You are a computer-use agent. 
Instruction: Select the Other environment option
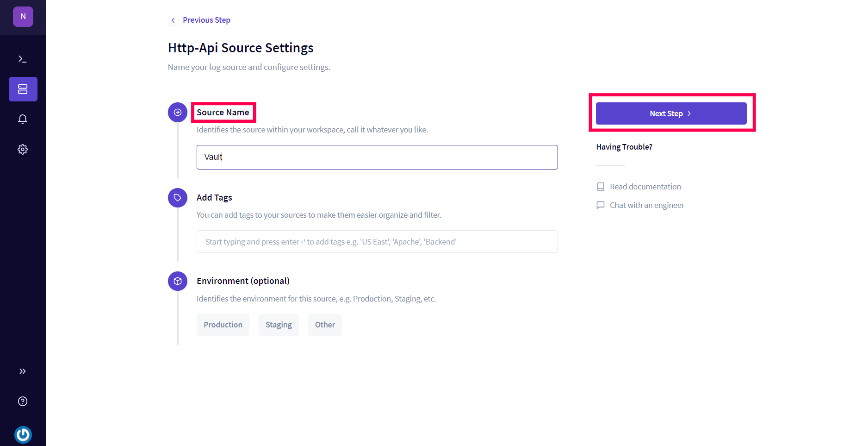[325, 325]
